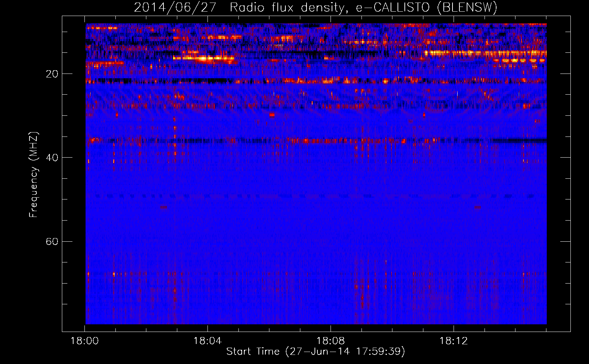Click the '20' frequency tick label
Viewport: 589px width, 364px height.
click(x=52, y=74)
